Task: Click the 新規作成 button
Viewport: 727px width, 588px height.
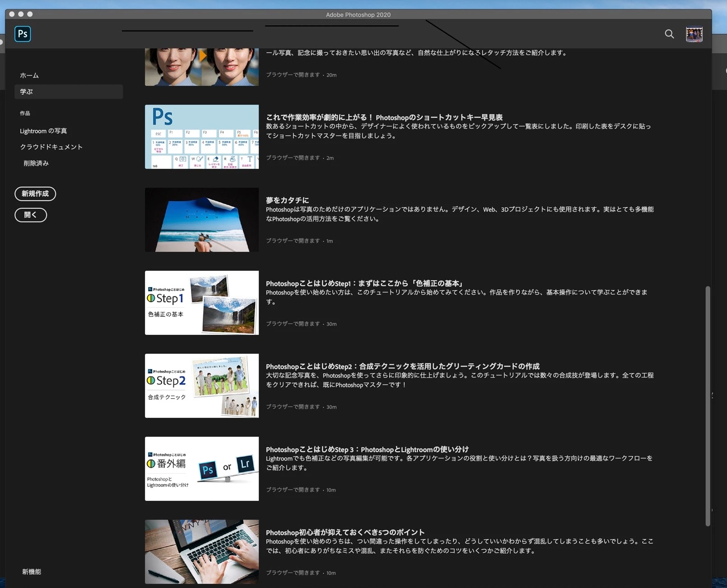Action: click(x=35, y=194)
